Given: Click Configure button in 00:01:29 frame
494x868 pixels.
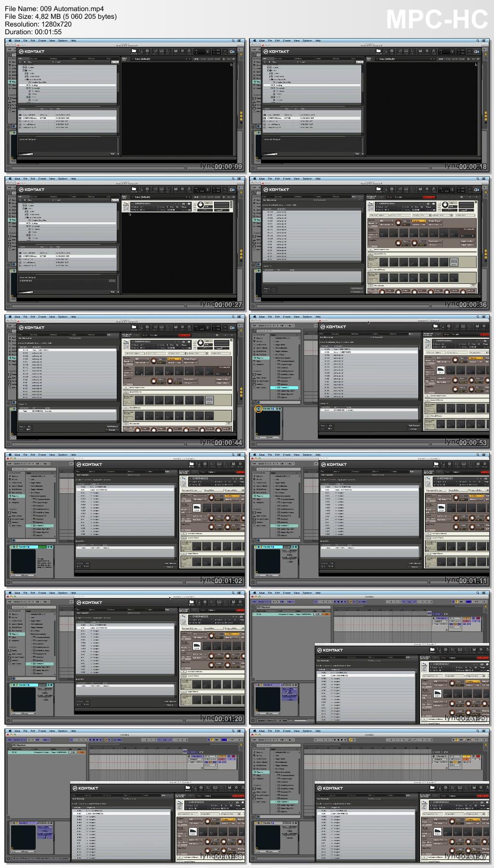Looking at the screenshot, I should [287, 685].
